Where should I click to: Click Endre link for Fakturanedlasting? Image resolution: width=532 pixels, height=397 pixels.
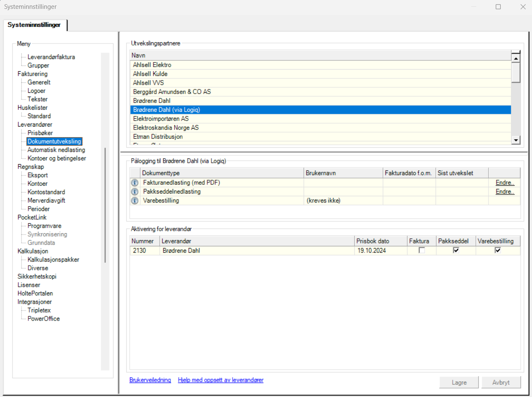click(505, 183)
